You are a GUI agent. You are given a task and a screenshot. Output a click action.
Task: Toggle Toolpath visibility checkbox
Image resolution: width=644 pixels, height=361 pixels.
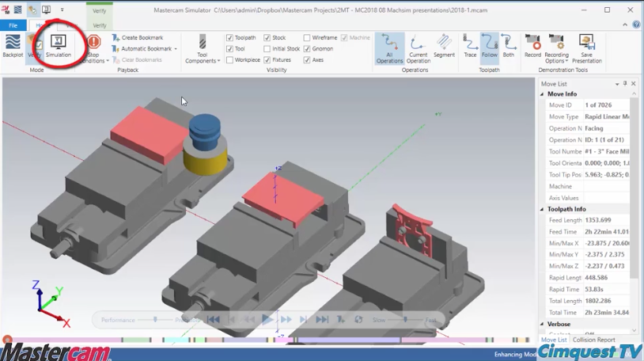click(x=229, y=37)
